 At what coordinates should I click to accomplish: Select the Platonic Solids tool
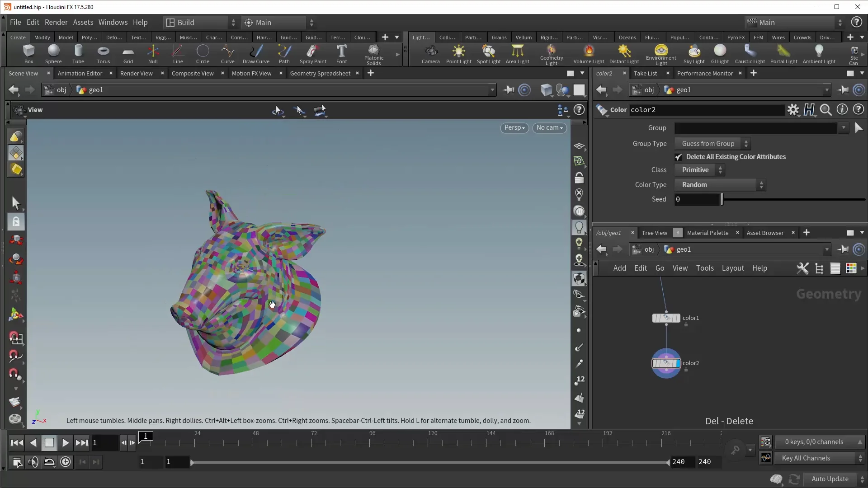point(373,54)
